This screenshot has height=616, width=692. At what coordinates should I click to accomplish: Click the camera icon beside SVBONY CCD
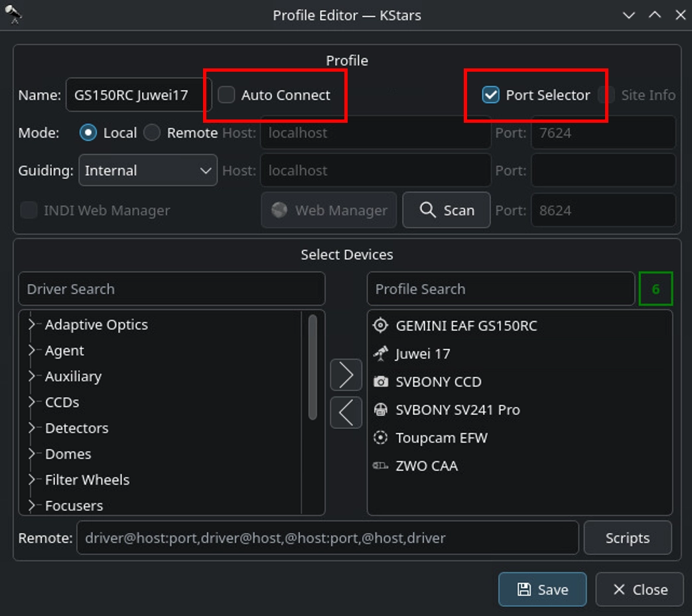coord(380,382)
